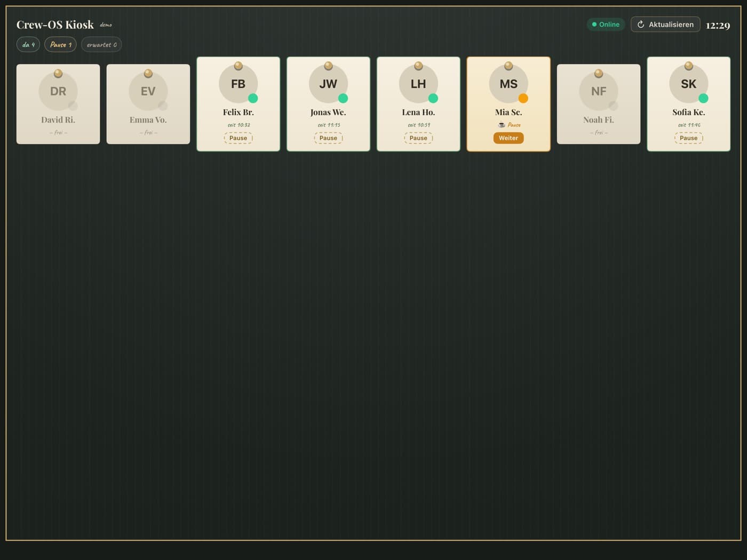Open David Ri. card
Image resolution: width=747 pixels, height=560 pixels.
[x=58, y=104]
